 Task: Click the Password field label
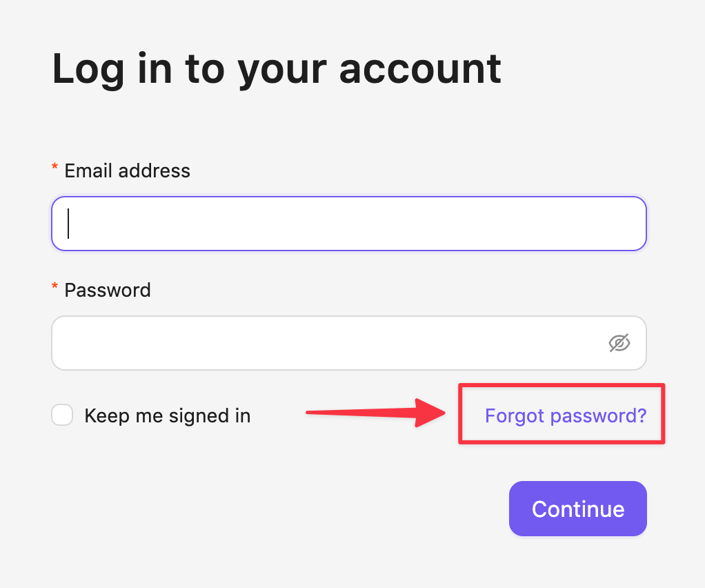(107, 290)
